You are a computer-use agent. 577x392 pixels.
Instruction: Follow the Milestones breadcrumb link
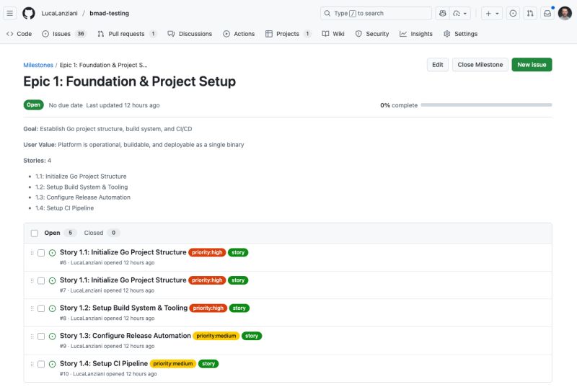38,65
